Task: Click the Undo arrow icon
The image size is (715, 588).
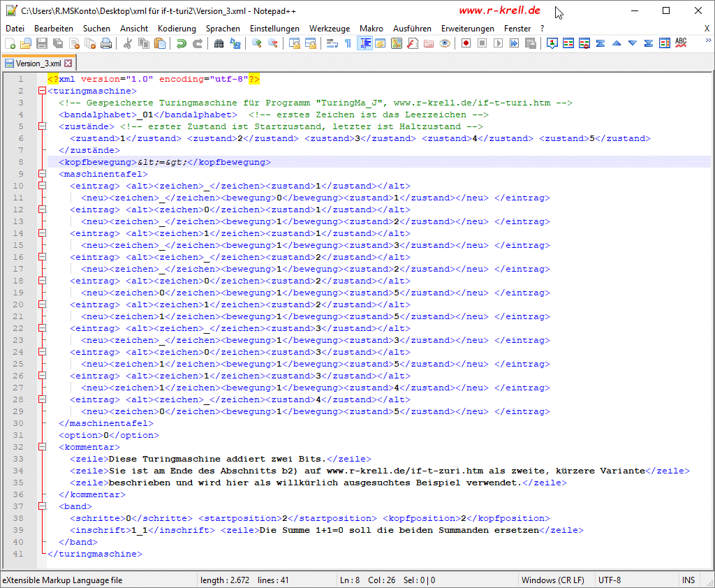Action: [x=181, y=43]
